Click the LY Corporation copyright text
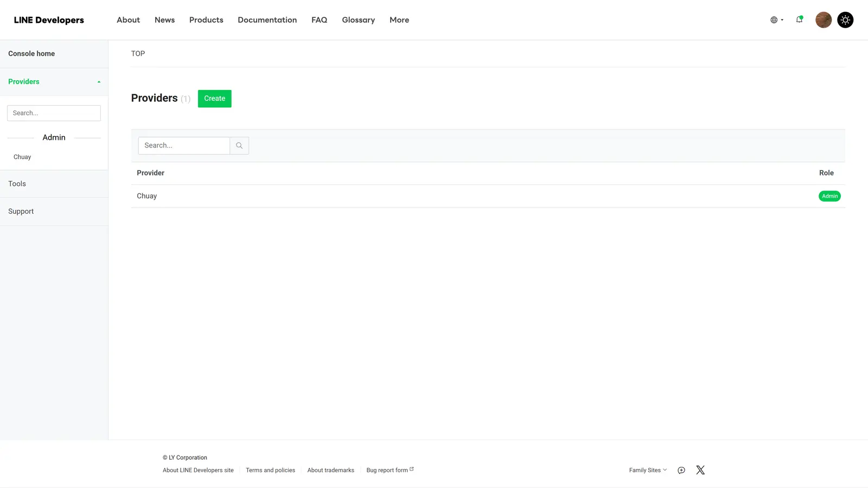This screenshot has height=488, width=868. click(x=185, y=458)
